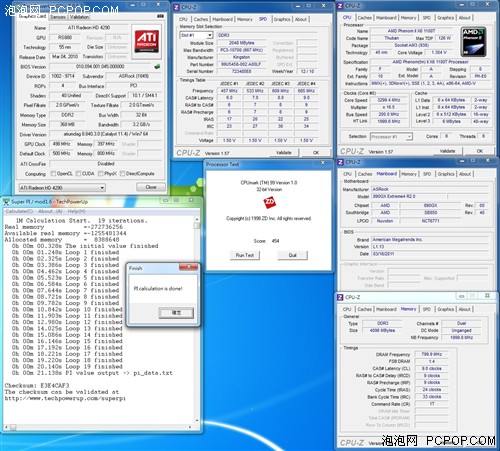The height and width of the screenshot is (451, 500).
Task: Click the CPU-Z CPU window title icon
Action: click(x=340, y=6)
